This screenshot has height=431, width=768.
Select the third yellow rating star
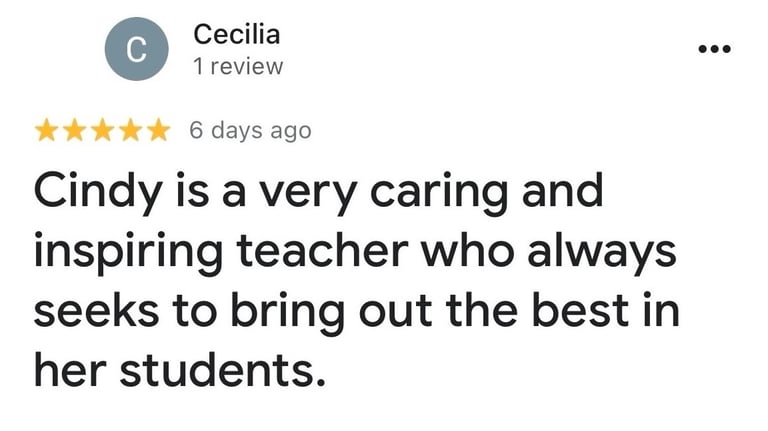coord(103,131)
